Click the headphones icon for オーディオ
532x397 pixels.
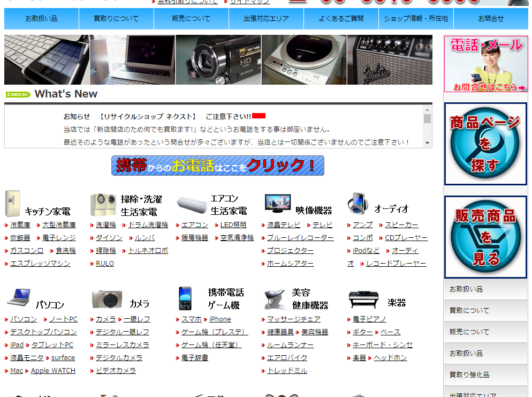point(358,204)
